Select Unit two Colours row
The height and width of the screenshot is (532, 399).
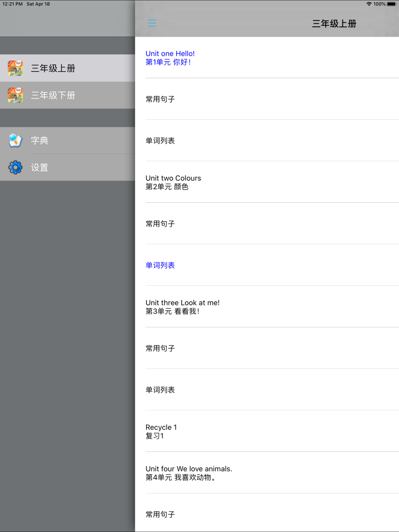(x=267, y=182)
